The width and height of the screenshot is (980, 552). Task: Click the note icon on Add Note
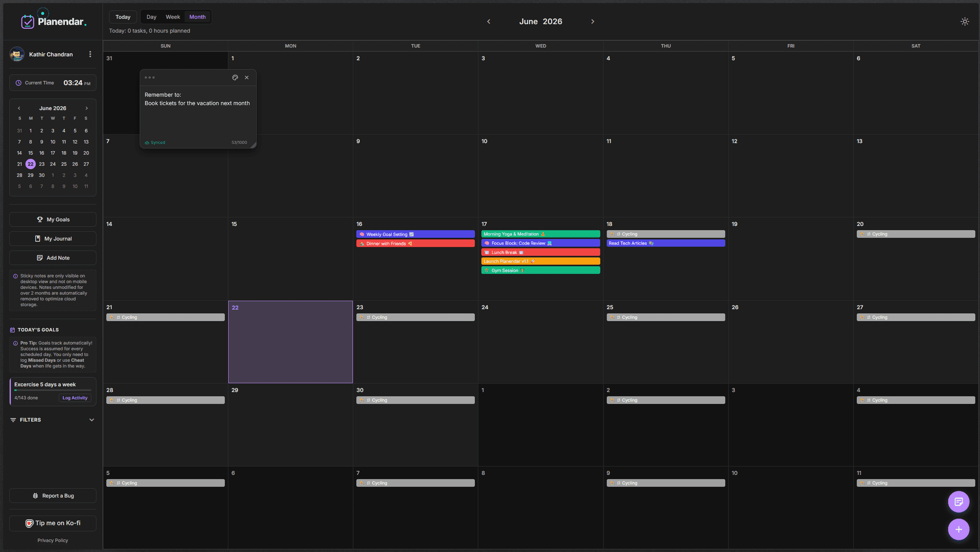(40, 258)
